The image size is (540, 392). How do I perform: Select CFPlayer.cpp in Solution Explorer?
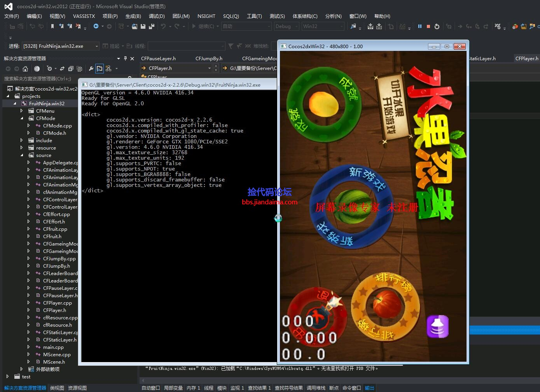tap(57, 303)
